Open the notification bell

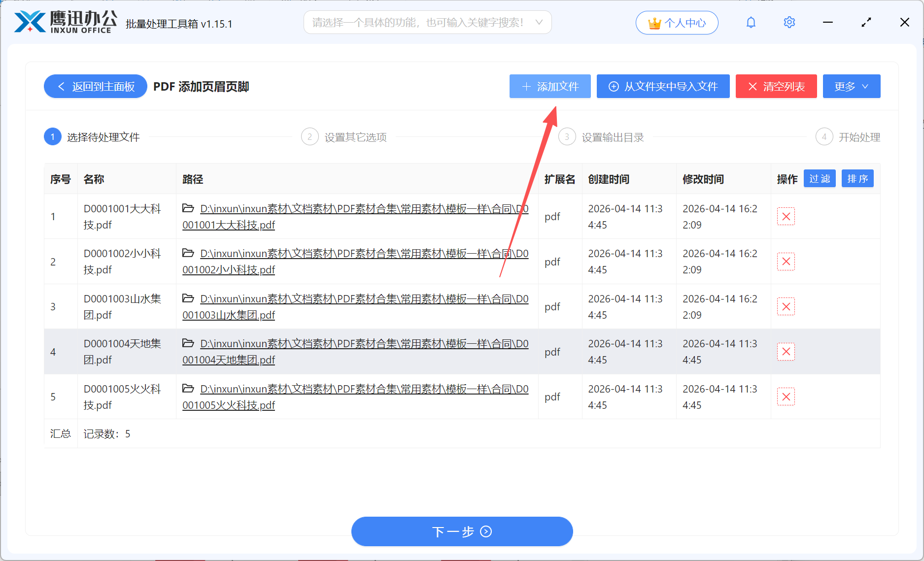pyautogui.click(x=751, y=23)
